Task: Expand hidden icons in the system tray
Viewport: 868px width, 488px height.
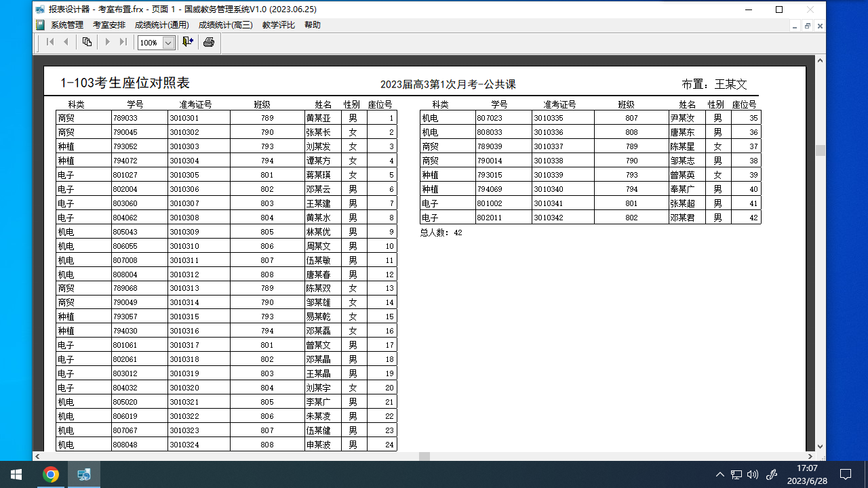Action: pos(720,474)
